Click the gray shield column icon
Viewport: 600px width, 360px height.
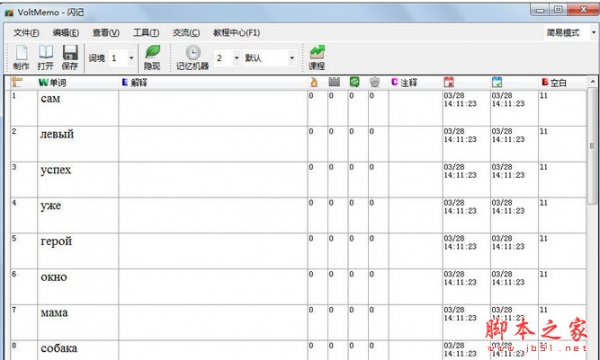click(375, 82)
